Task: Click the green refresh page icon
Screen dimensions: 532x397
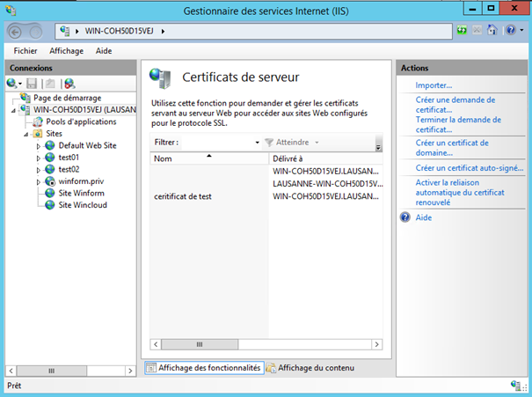Action: coord(463,31)
